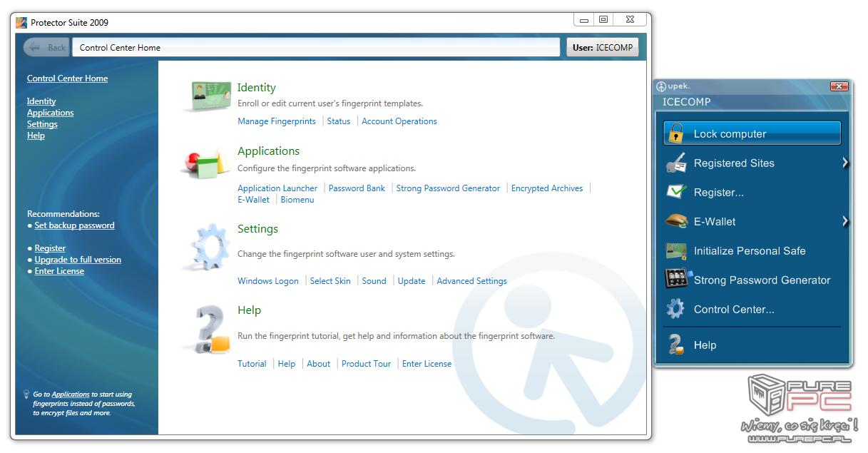Open Identity link in sidebar

(x=41, y=101)
